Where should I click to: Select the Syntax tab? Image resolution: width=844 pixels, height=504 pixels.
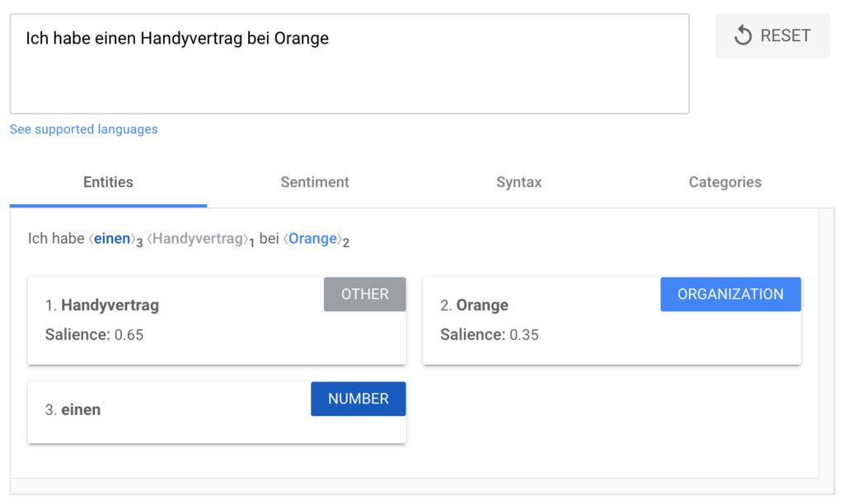(x=518, y=182)
